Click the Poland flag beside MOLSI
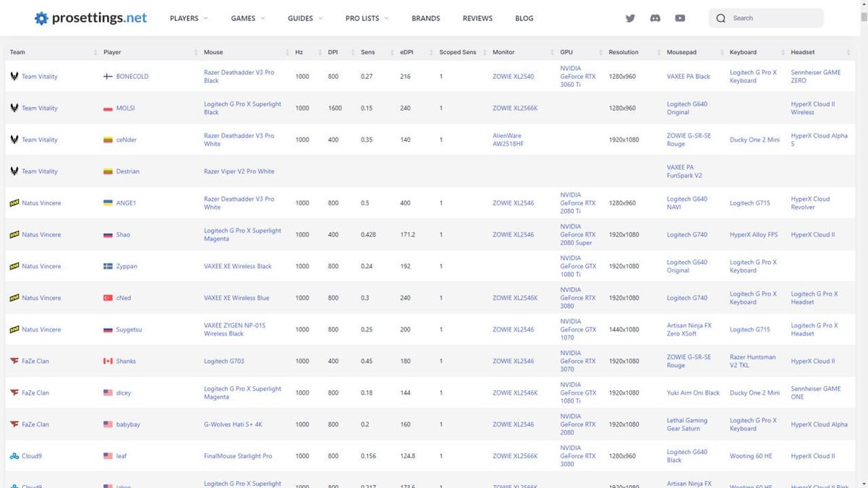Image resolution: width=868 pixels, height=488 pixels. (x=108, y=108)
